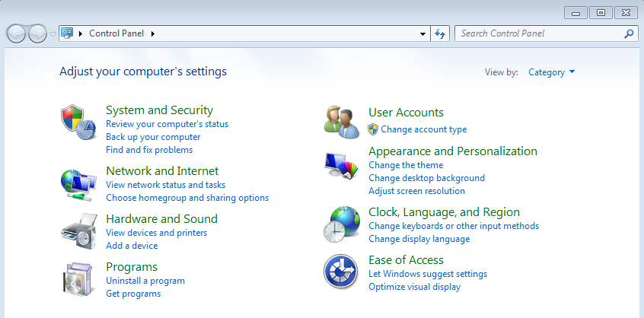Click the refresh button beside address bar
Viewport: 644px width, 318px height.
(x=440, y=33)
